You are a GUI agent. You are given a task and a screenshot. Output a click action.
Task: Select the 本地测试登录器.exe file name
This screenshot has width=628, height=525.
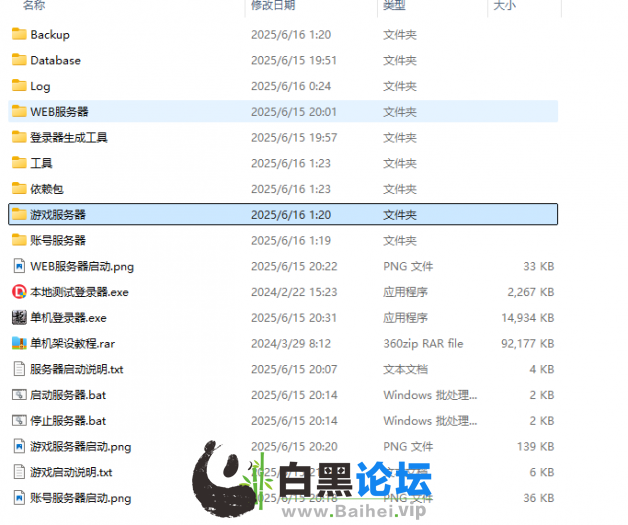tap(79, 292)
